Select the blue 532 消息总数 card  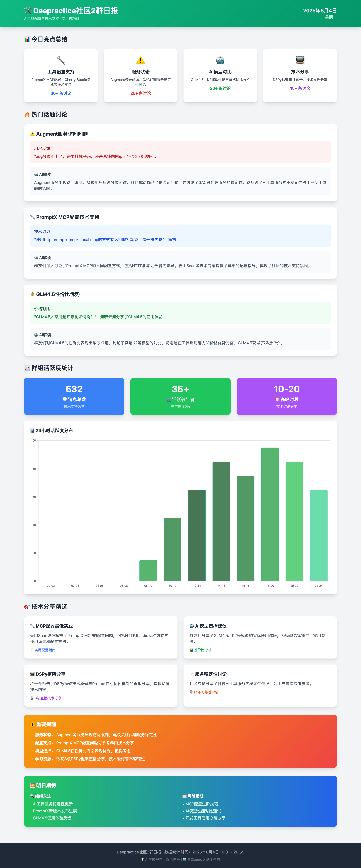coord(74,396)
